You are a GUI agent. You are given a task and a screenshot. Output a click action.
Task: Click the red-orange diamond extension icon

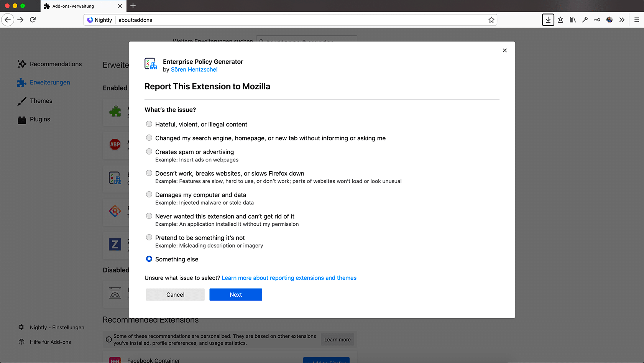(x=115, y=211)
